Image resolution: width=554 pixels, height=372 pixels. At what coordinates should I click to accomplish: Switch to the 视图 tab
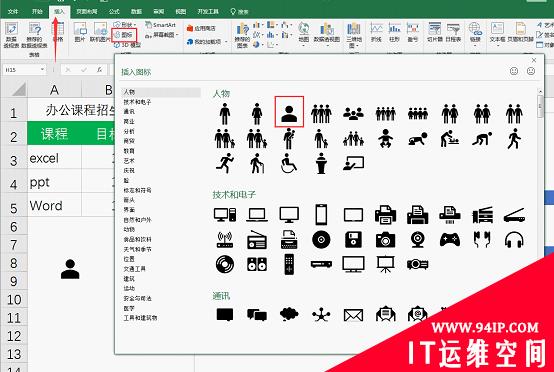click(x=180, y=12)
